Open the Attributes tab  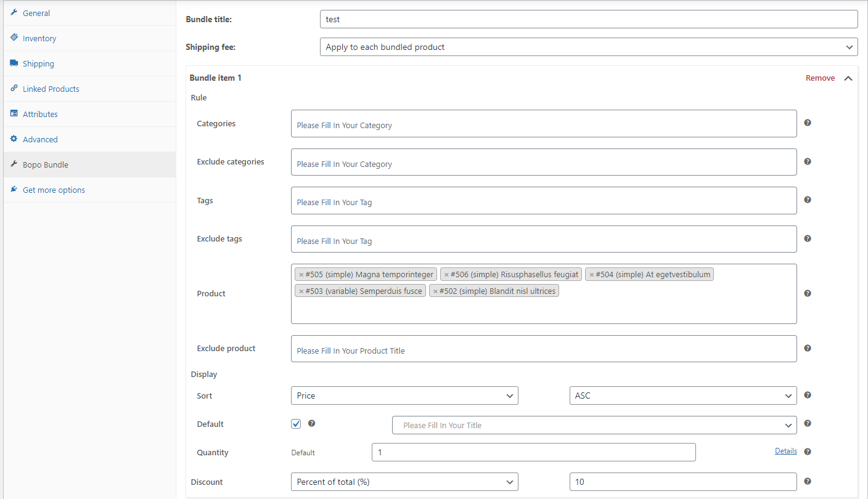(90, 114)
